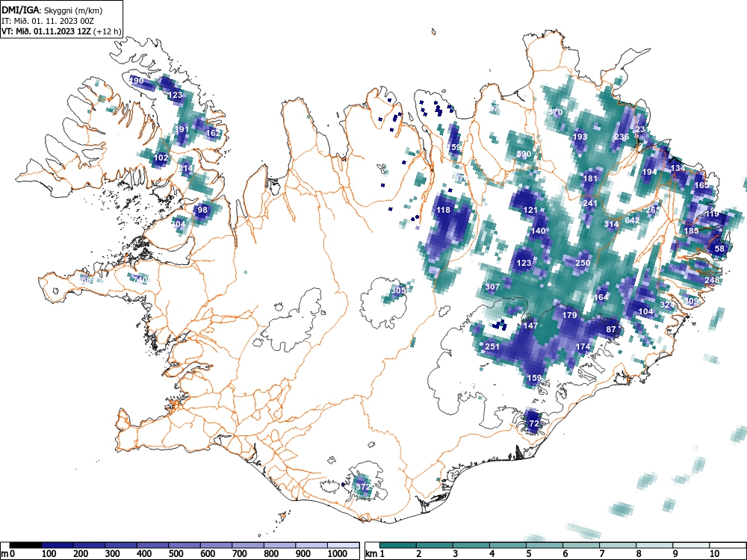Image resolution: width=747 pixels, height=560 pixels.
Task: Click the value 305 on the central glacier
Action: 398,290
